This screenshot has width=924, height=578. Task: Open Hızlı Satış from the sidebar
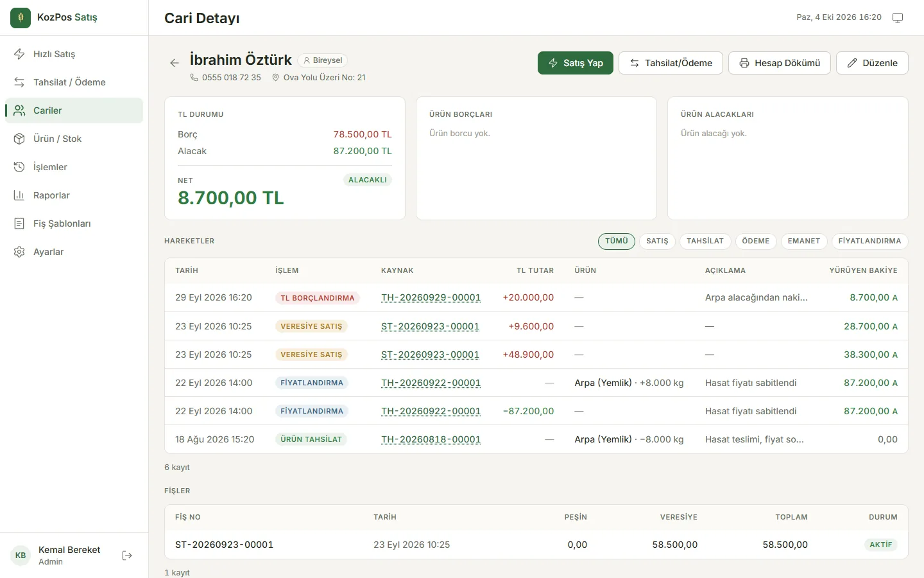pos(74,54)
